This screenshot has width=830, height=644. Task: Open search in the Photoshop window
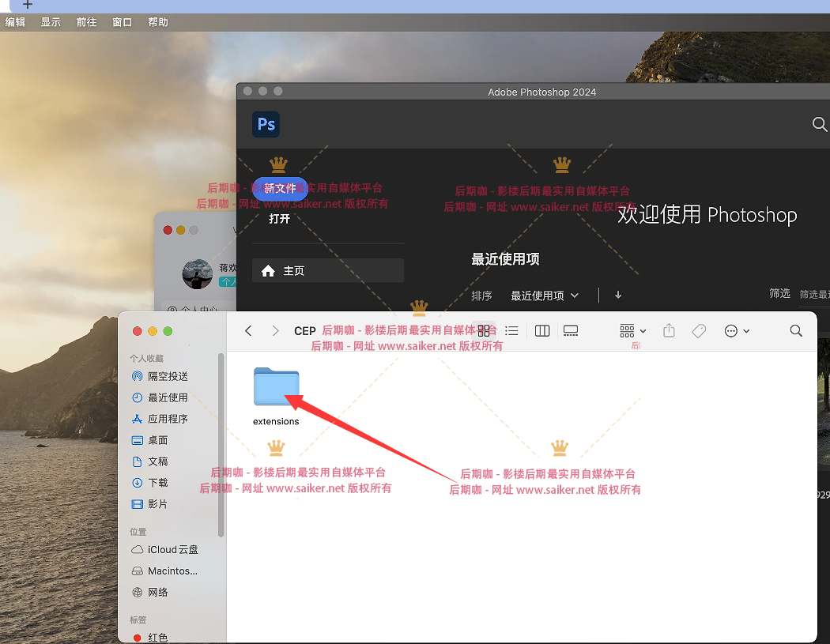(x=820, y=124)
